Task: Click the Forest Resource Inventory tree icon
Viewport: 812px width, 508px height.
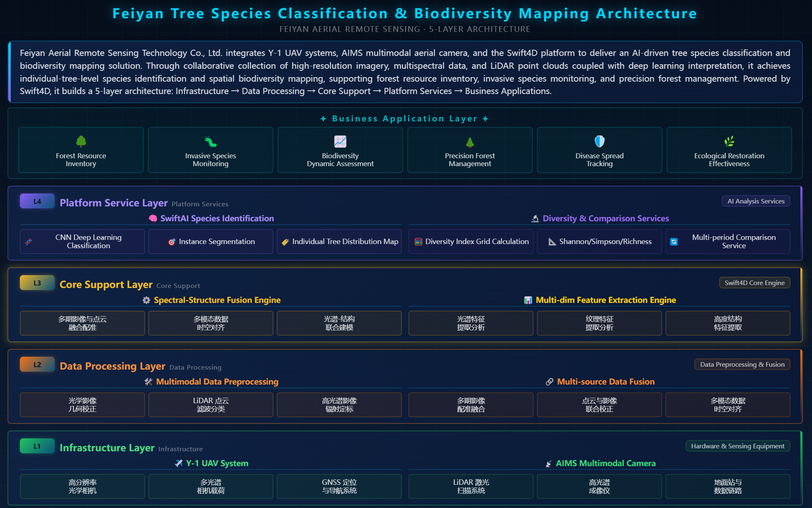Action: coord(81,142)
